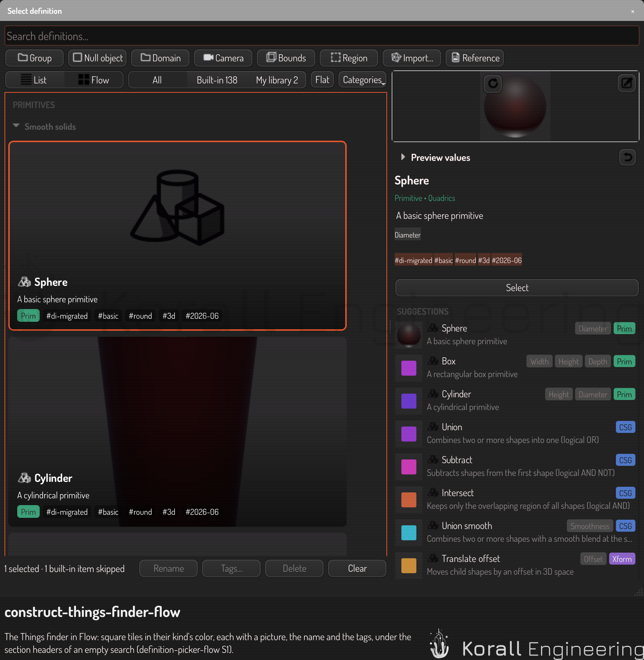
Task: Filter to My library 2
Action: (277, 80)
